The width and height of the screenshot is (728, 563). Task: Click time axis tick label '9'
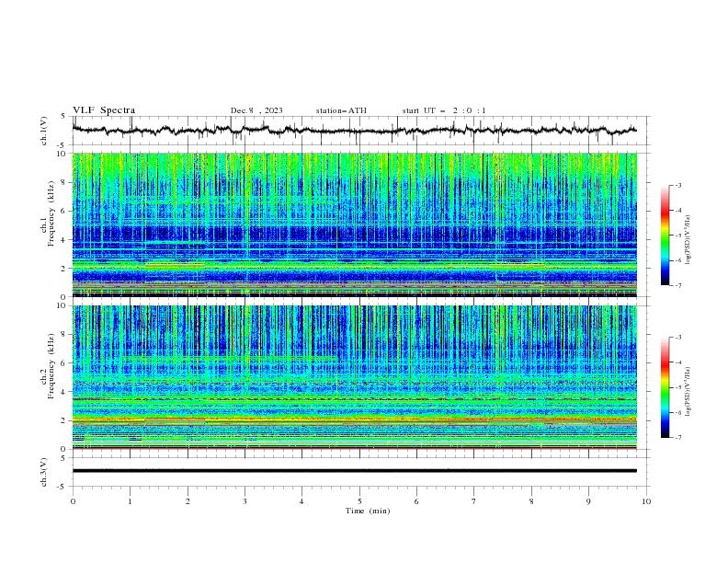coord(588,501)
